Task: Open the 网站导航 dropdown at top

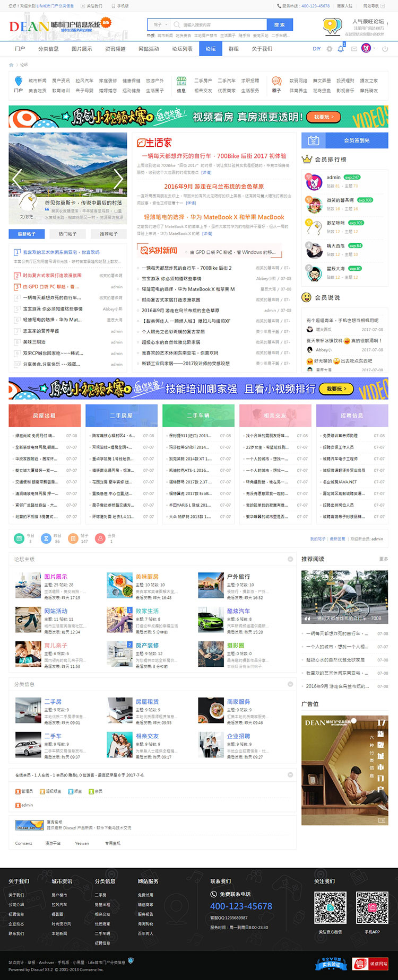Action: [371, 6]
